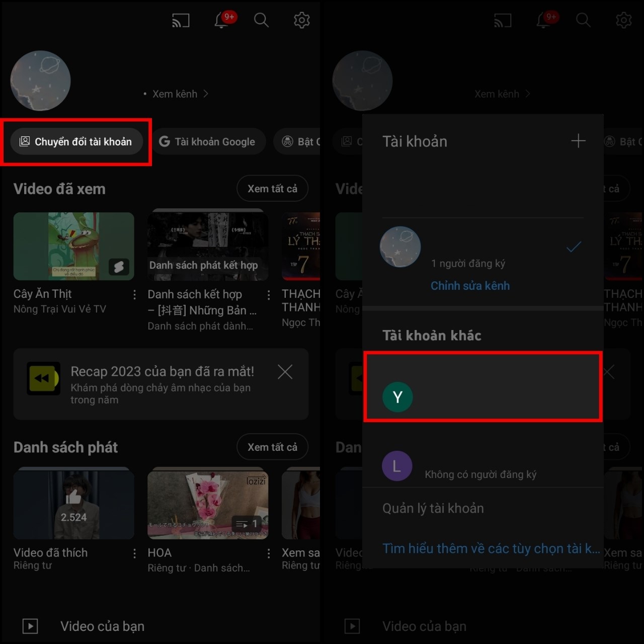Image resolution: width=644 pixels, height=644 pixels.
Task: Select the green Y account avatar
Action: [x=397, y=397]
